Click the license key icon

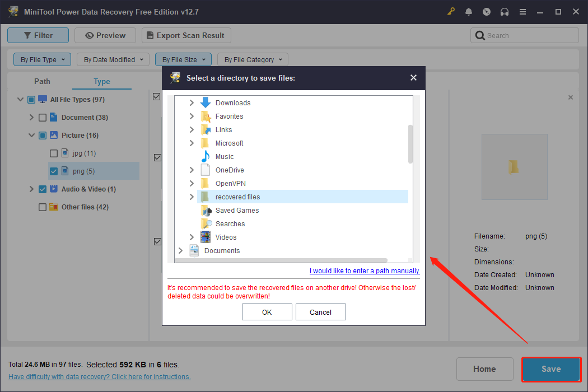pyautogui.click(x=451, y=11)
